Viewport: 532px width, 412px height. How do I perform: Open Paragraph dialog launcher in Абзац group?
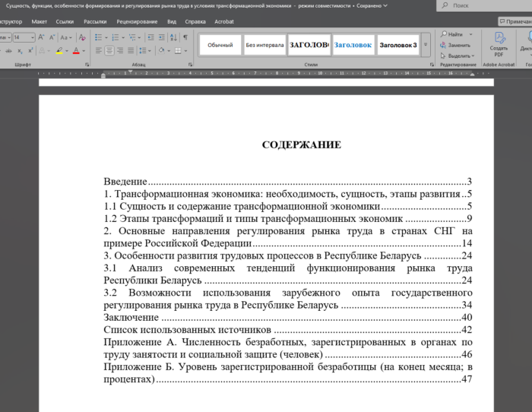pyautogui.click(x=190, y=64)
